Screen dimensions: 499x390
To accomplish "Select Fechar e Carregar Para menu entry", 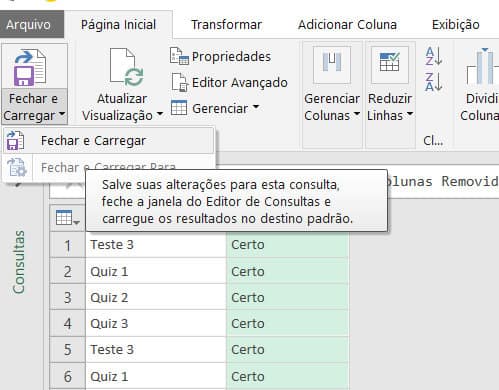I will click(109, 168).
